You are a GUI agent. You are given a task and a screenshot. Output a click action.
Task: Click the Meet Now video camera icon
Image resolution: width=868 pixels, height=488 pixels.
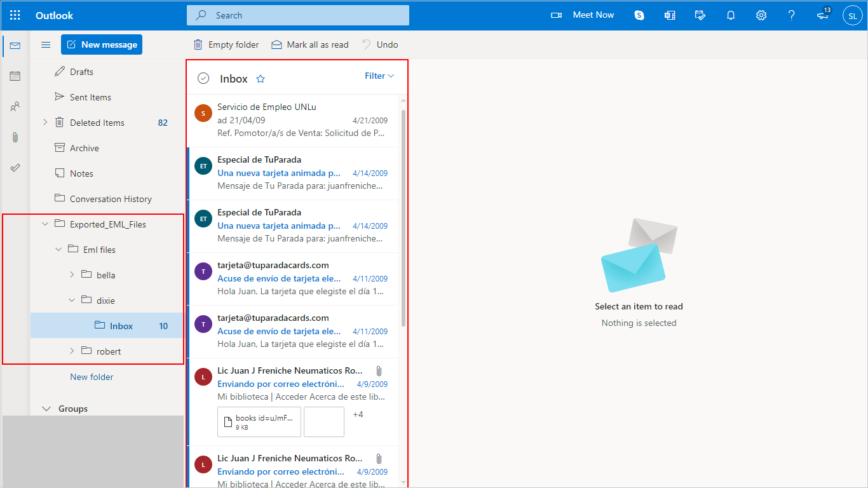pyautogui.click(x=557, y=15)
